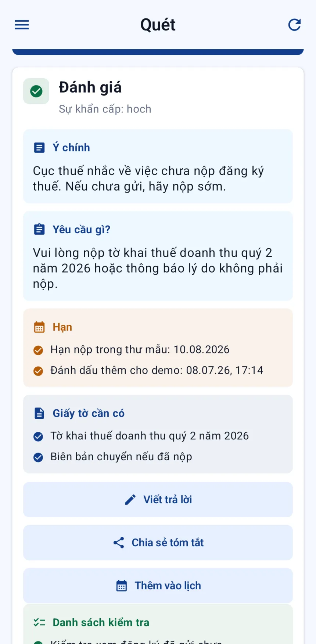Tap the checklist icon beside Danh sách kiểm tra
This screenshot has height=644, width=316.
(39, 622)
